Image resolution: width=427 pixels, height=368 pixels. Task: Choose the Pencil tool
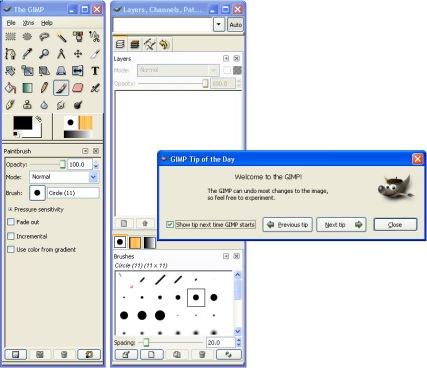44,88
